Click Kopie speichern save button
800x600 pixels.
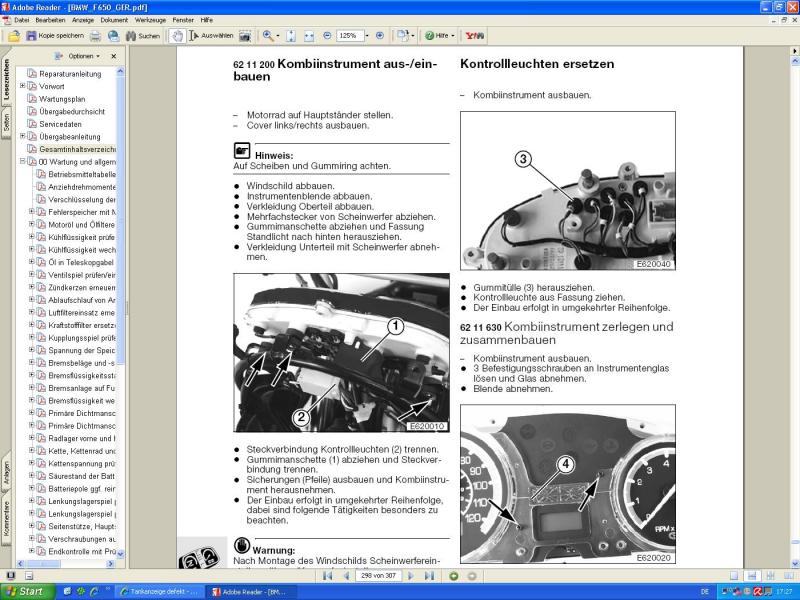pos(55,36)
